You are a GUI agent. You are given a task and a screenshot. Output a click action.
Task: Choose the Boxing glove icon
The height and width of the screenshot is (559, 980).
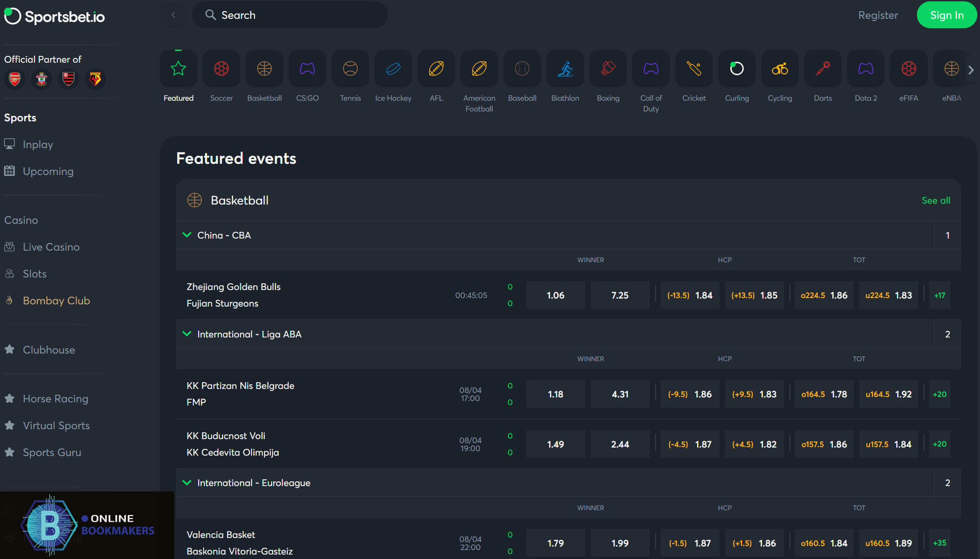coord(608,69)
